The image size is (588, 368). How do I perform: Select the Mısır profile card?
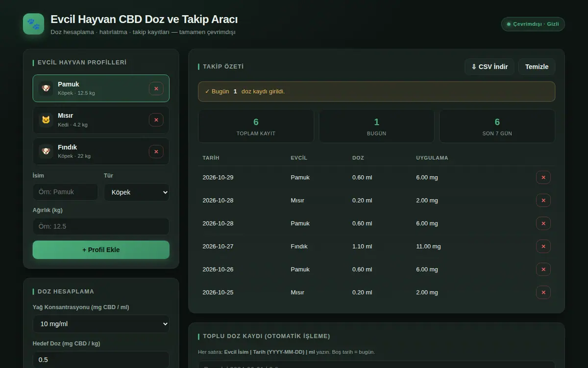pyautogui.click(x=101, y=120)
